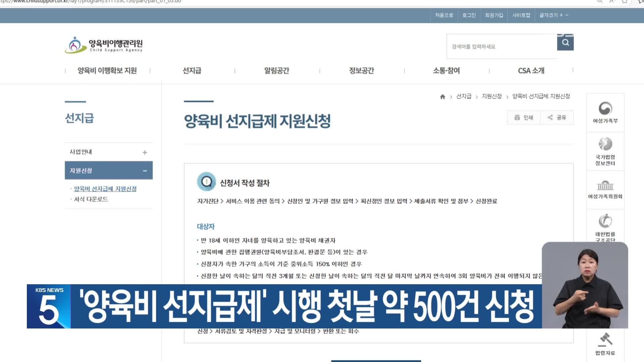Open the CSA 소개 main menu
This screenshot has height=362, width=644.
(531, 71)
